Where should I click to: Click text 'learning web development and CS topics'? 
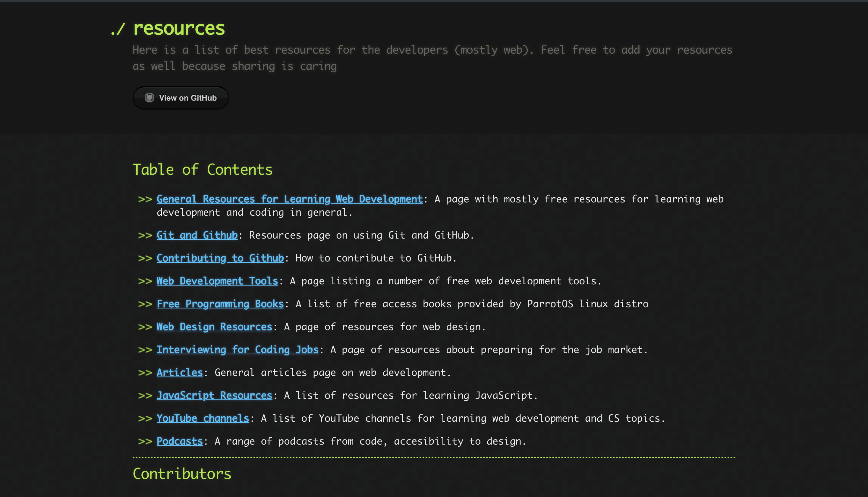click(x=550, y=418)
